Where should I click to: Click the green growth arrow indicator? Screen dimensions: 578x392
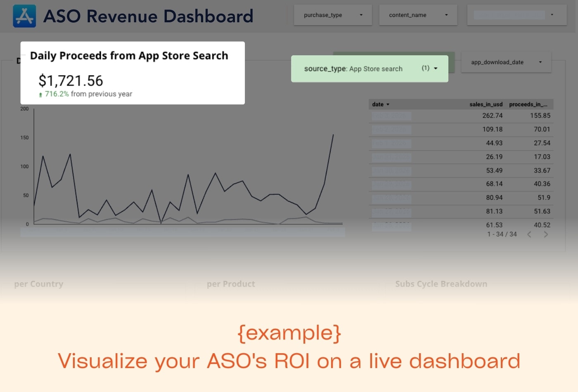pos(40,94)
